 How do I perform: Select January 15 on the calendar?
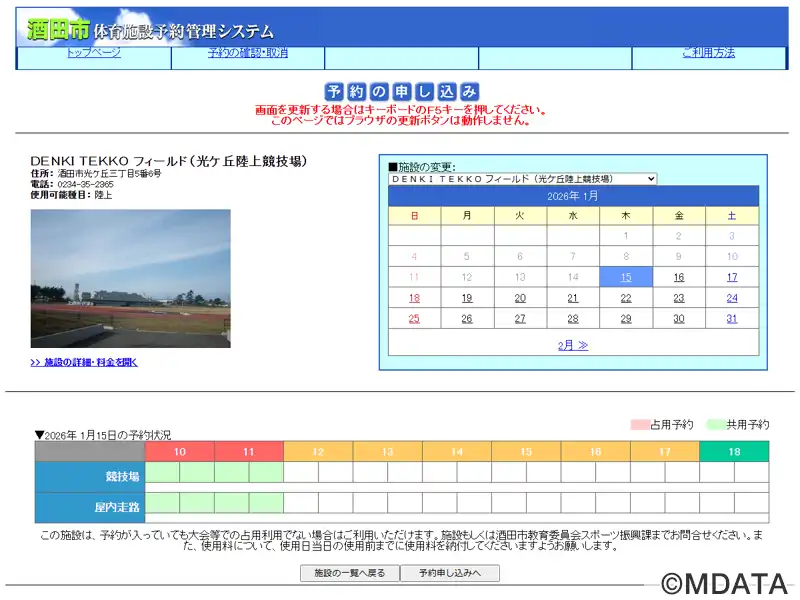click(x=626, y=277)
